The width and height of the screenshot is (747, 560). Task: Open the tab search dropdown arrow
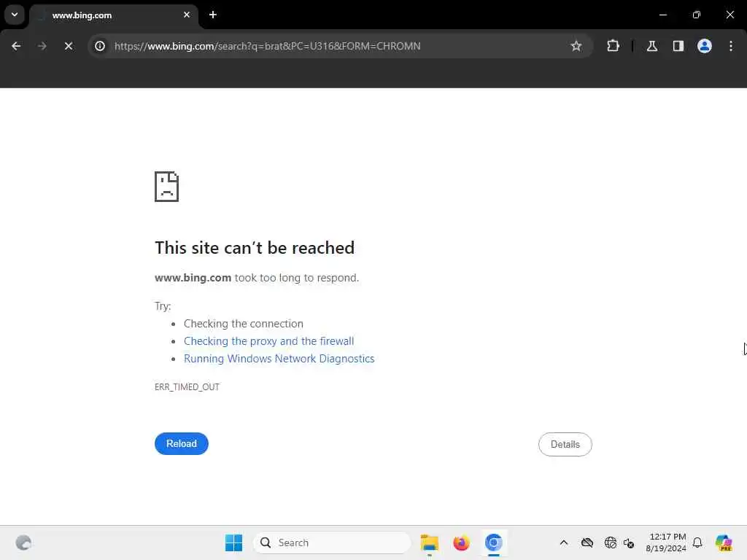pos(15,15)
